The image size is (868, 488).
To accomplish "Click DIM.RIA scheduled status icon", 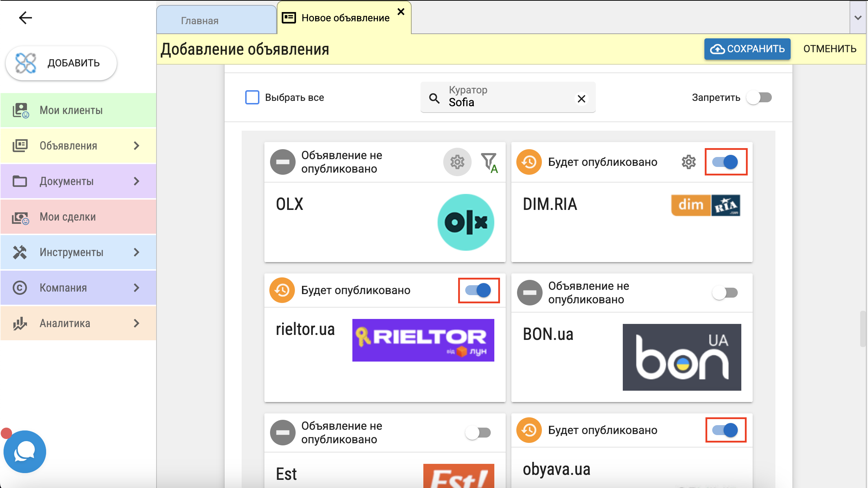I will tap(529, 162).
